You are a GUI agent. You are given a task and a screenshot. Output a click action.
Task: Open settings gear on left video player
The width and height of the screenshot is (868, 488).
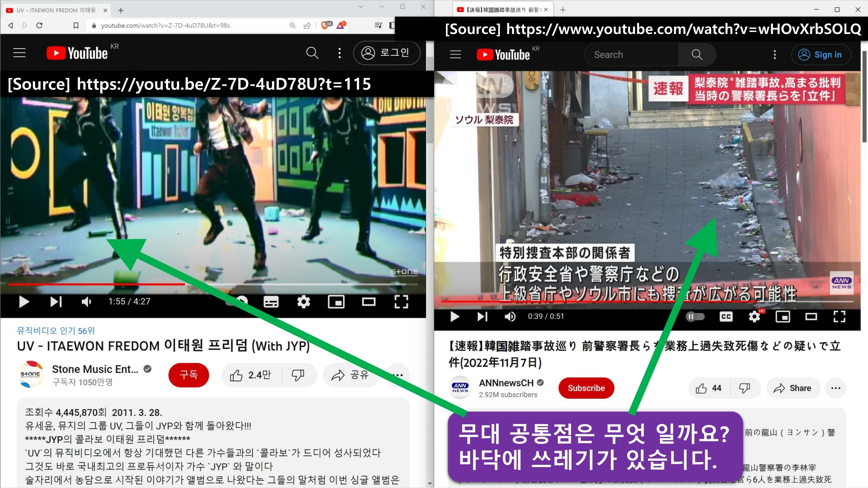[x=303, y=301]
